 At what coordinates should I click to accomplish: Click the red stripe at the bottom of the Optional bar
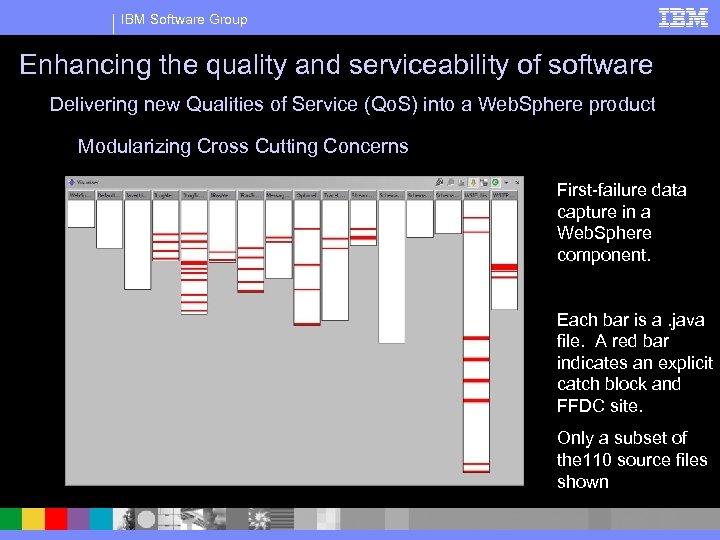click(x=307, y=324)
